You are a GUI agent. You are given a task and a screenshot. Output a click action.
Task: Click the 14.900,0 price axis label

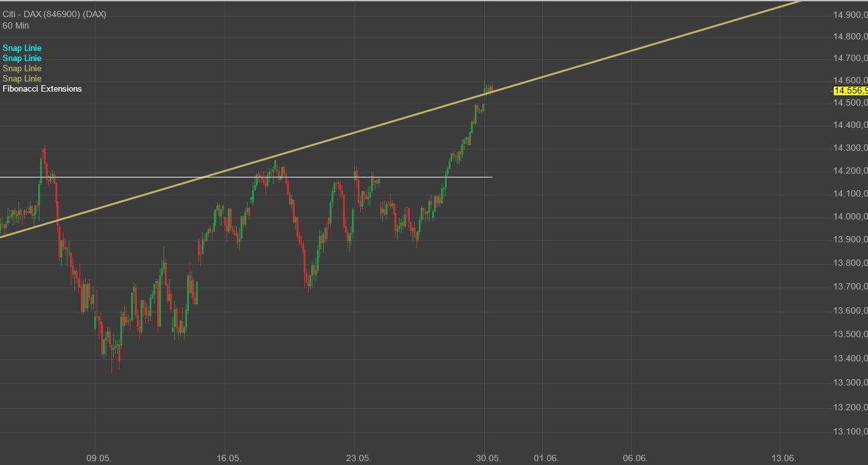850,15
